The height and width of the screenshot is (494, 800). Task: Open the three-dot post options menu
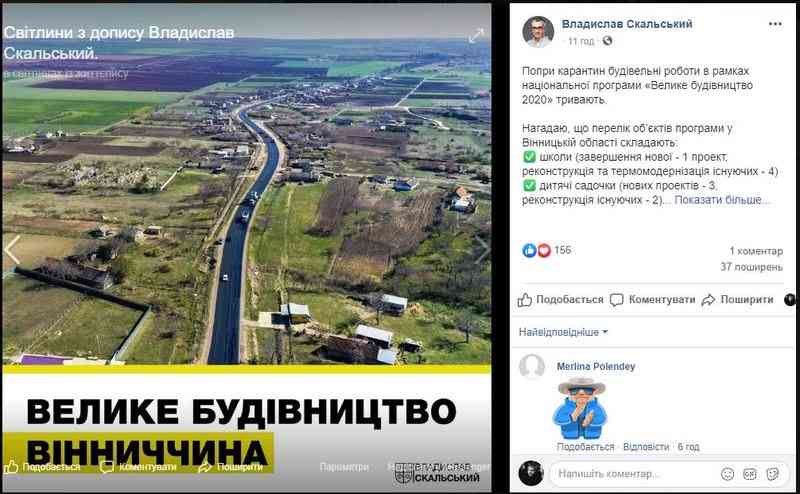tap(774, 24)
